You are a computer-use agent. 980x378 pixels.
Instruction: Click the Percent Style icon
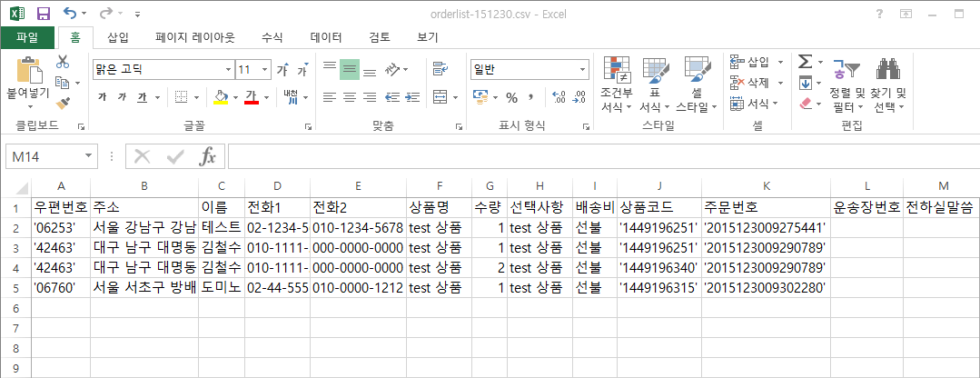(x=511, y=97)
